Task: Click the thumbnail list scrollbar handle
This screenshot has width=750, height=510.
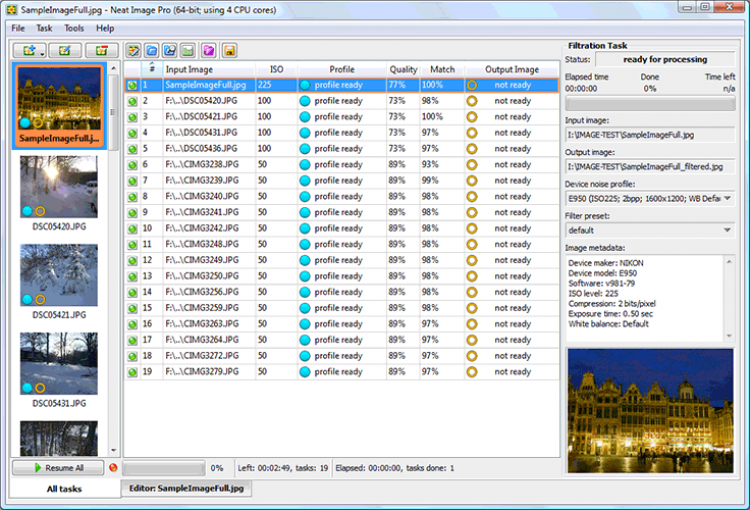Action: click(x=113, y=112)
